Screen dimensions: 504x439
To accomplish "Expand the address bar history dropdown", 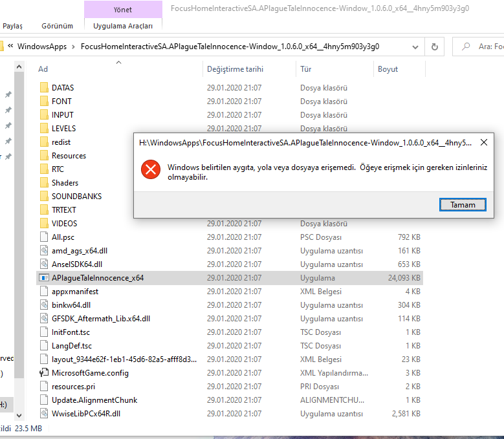I will click(x=415, y=47).
